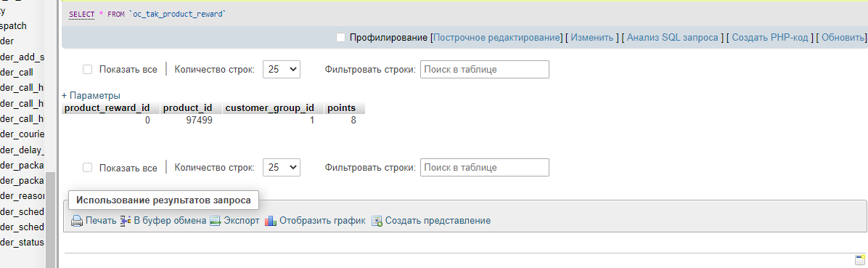Open the der_delay_ table in sidebar
The width and height of the screenshot is (868, 268).
pos(22,150)
